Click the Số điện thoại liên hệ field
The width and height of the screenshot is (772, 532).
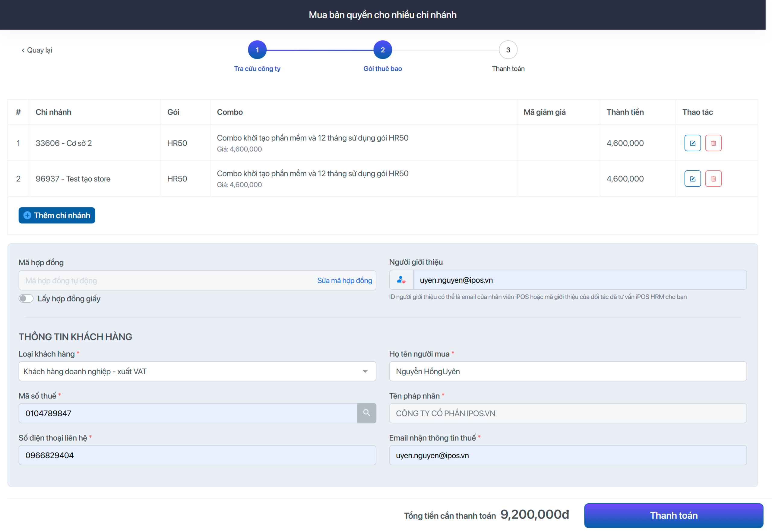(197, 455)
